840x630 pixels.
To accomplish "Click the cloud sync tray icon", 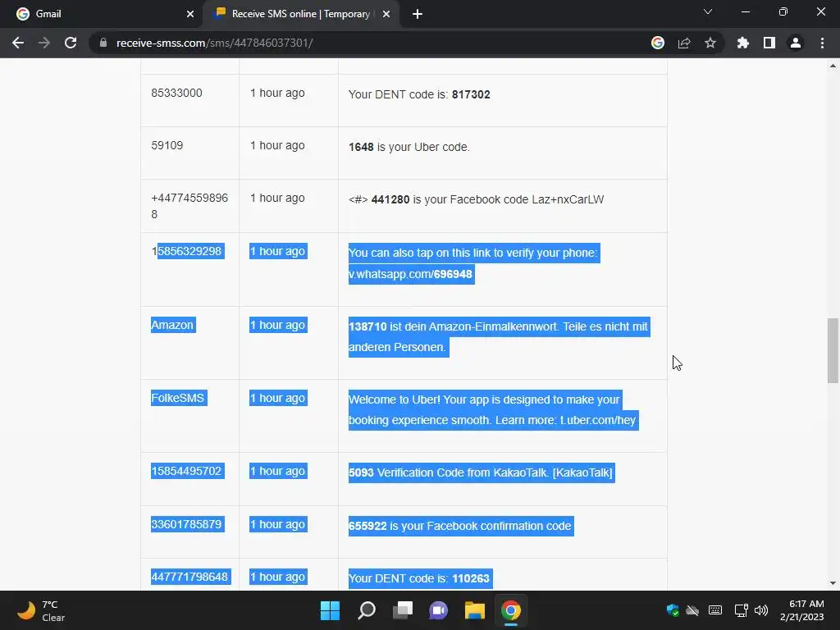I will point(692,610).
